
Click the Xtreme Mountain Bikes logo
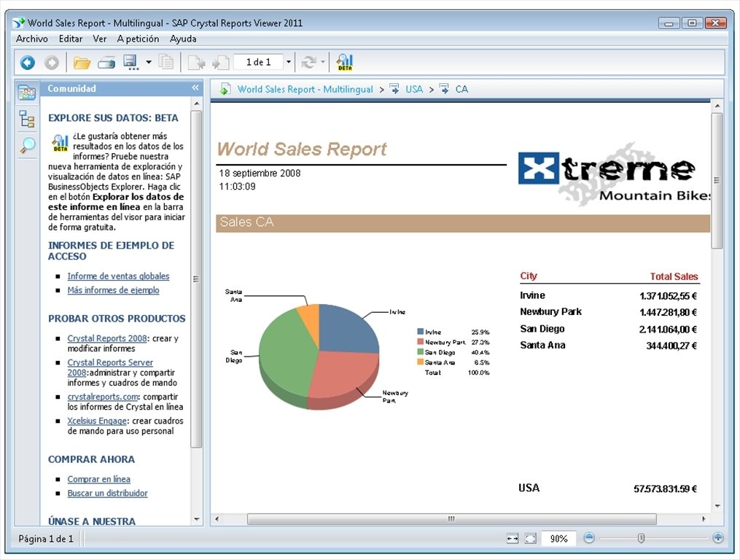[x=614, y=175]
